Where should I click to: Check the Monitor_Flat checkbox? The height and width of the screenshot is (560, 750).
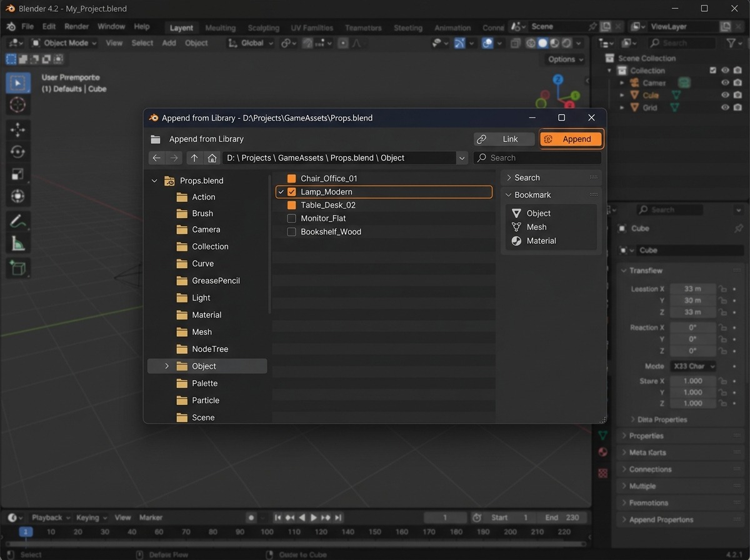[x=291, y=218]
